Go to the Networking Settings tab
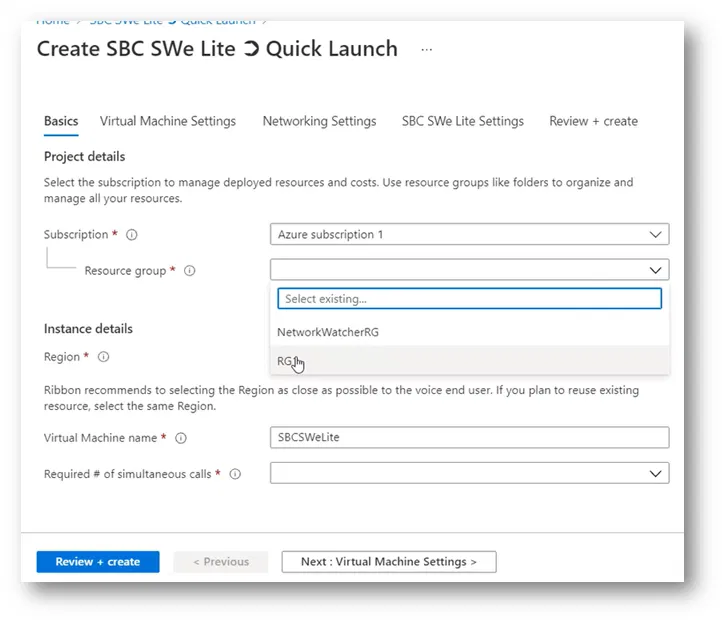This screenshot has height=624, width=726. pos(319,121)
